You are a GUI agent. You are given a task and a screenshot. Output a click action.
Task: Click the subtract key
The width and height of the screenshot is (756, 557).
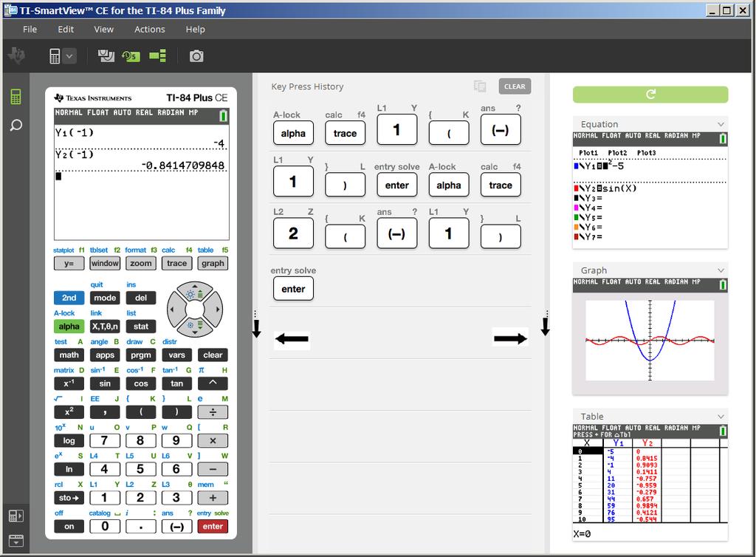[x=213, y=469]
